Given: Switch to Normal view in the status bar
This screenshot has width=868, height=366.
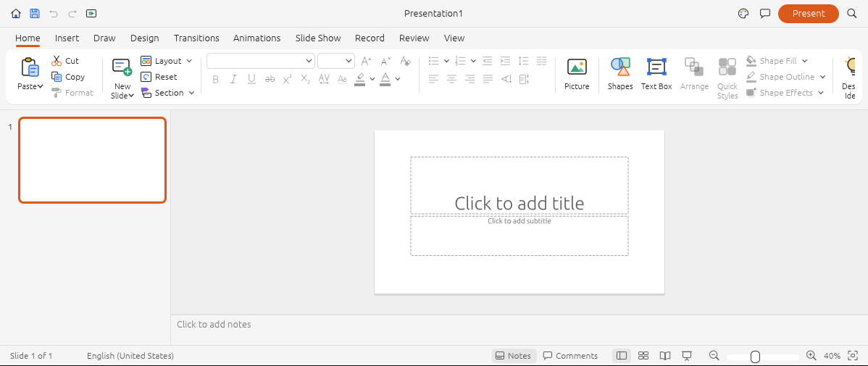Looking at the screenshot, I should click(x=622, y=356).
